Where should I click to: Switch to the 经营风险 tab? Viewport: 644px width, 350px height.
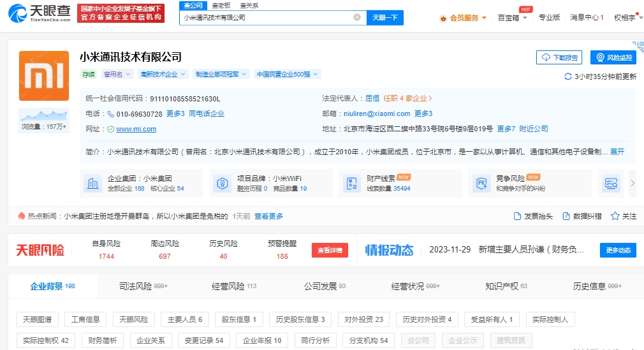(x=234, y=286)
